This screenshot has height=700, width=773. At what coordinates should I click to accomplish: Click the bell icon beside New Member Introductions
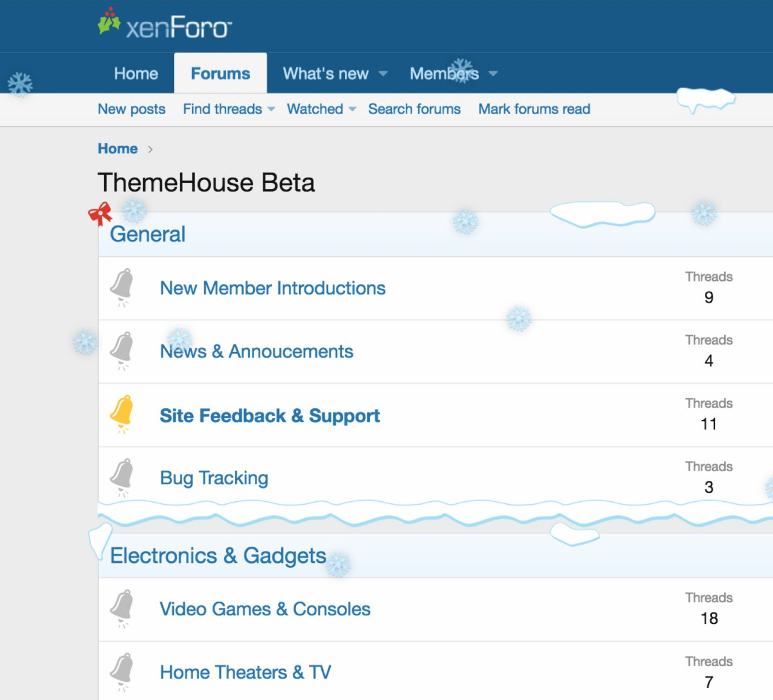[122, 286]
